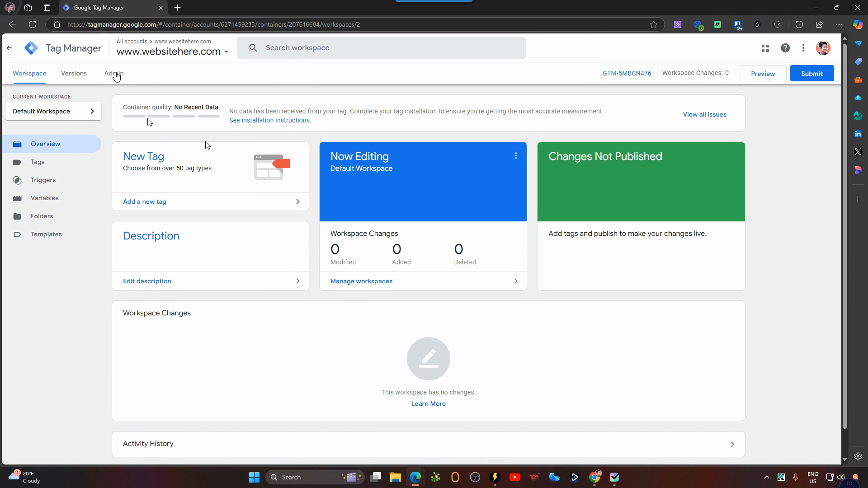Open the Windows Start menu
The image size is (868, 488).
[254, 477]
